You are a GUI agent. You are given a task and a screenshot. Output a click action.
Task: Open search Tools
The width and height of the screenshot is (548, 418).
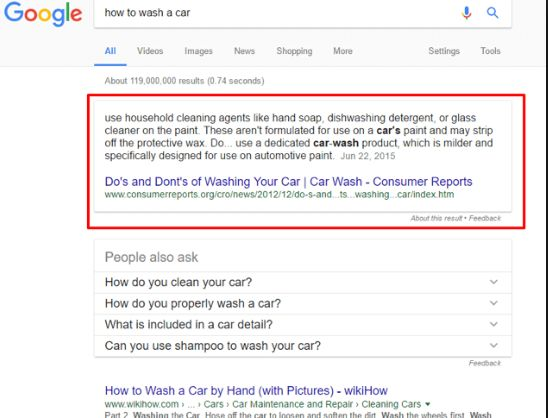pos(490,51)
